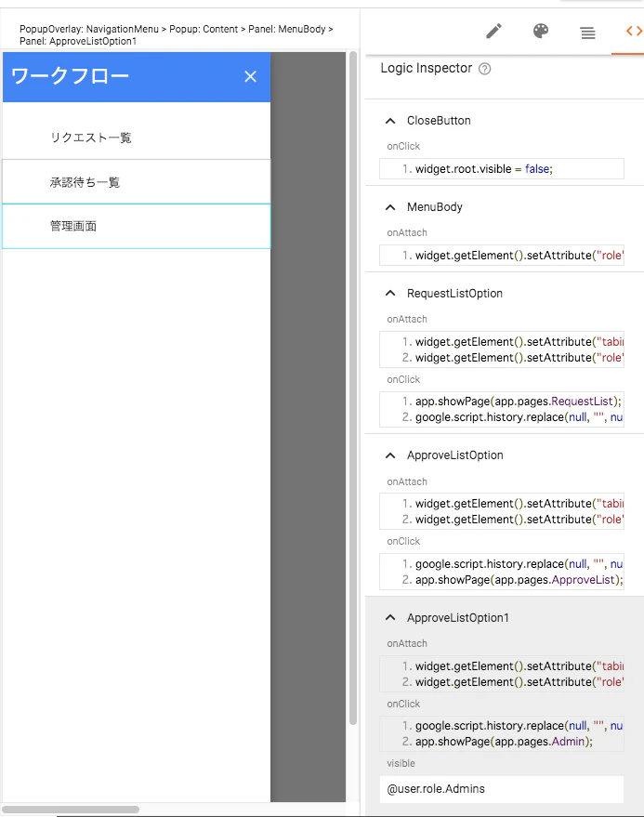This screenshot has height=817, width=644.
Task: Click the breadcrumb path PopupOverlay: NavigationMenu
Action: click(89, 29)
